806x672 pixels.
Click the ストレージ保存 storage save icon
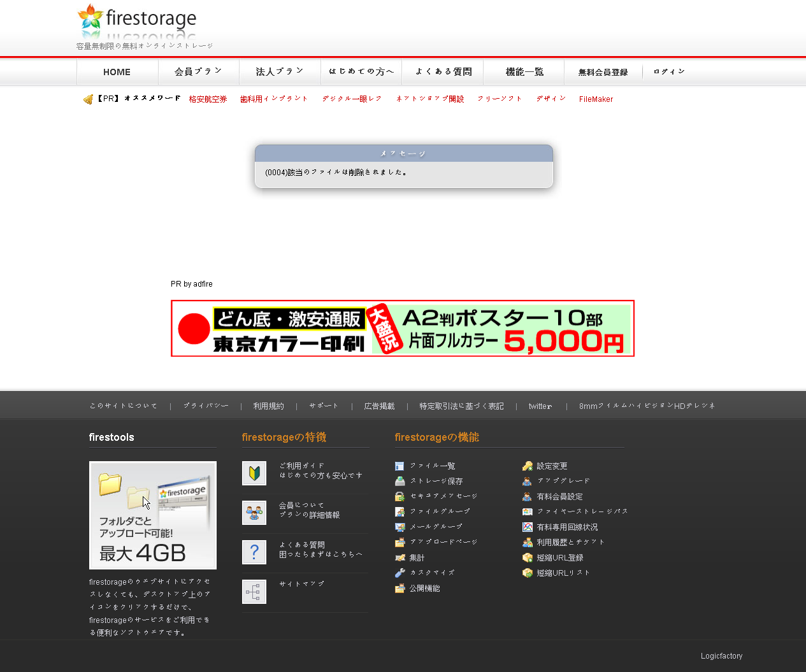(x=399, y=482)
